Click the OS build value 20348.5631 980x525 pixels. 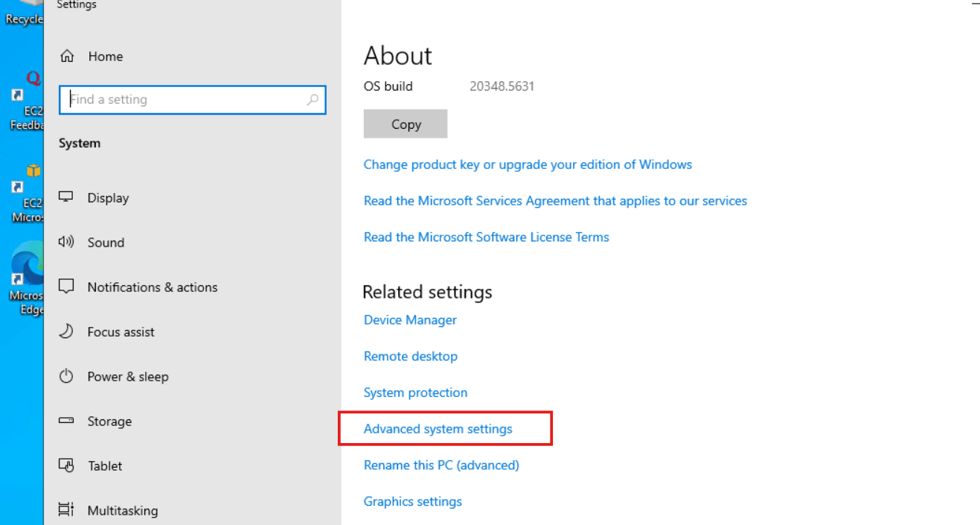(x=502, y=86)
